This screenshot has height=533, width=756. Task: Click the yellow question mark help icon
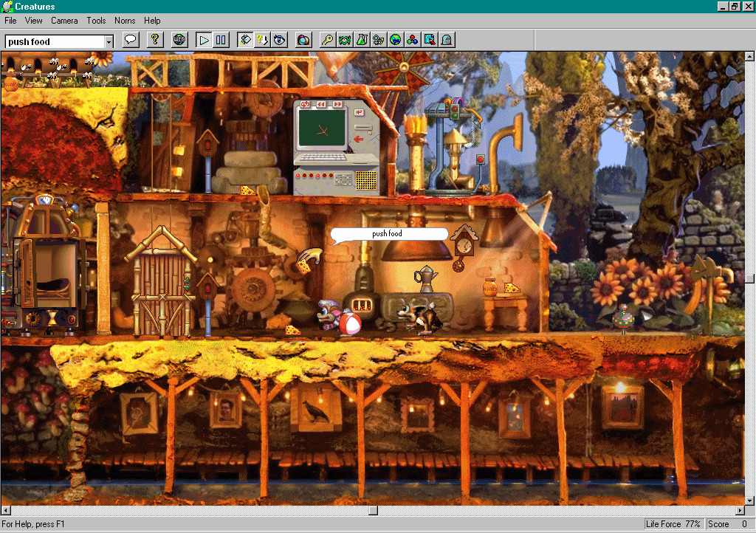pyautogui.click(x=155, y=40)
